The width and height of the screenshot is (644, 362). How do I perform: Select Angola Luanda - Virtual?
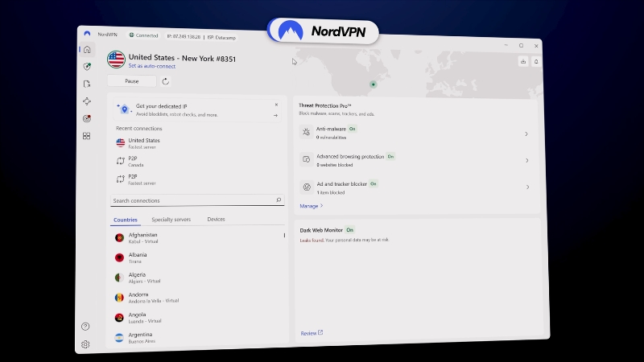pos(198,318)
